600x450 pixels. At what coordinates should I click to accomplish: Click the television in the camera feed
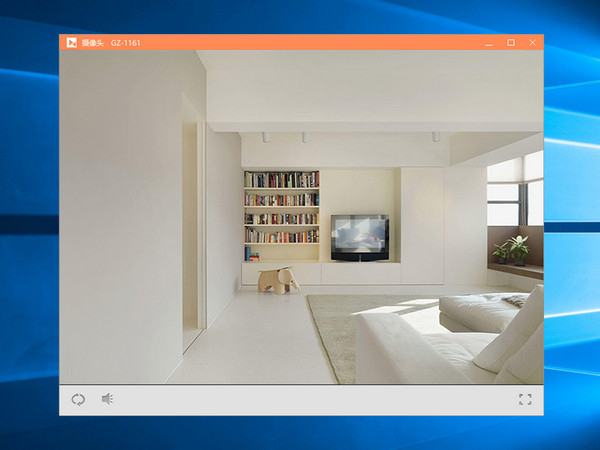coord(359,235)
